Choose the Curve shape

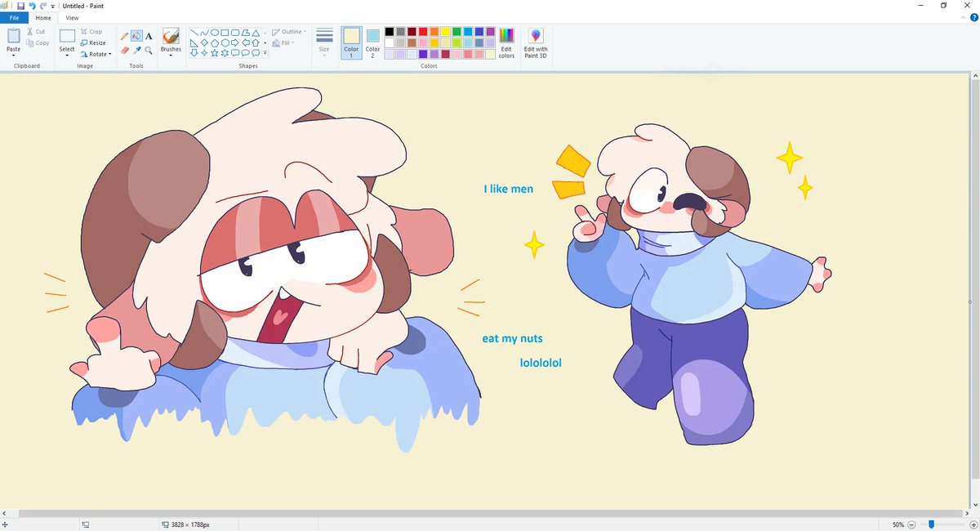pyautogui.click(x=204, y=32)
